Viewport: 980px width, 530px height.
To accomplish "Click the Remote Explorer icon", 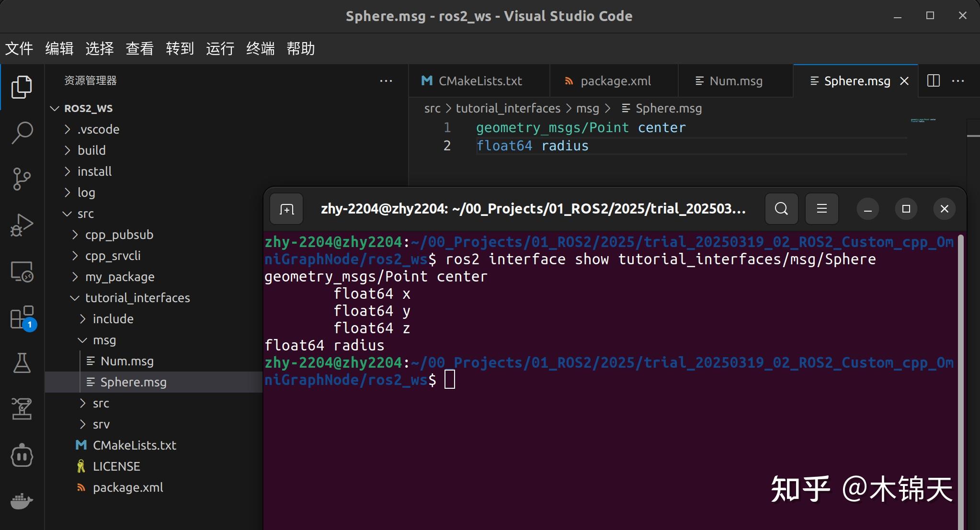I will (x=22, y=271).
